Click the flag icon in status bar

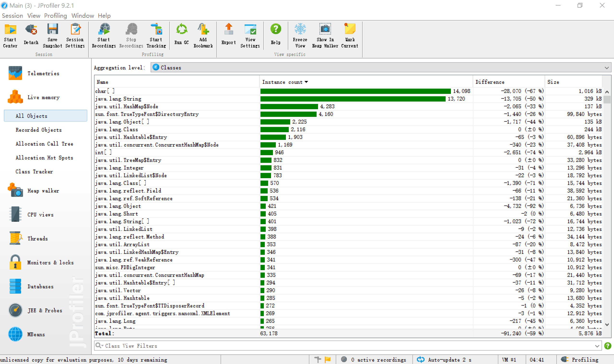pyautogui.click(x=328, y=360)
